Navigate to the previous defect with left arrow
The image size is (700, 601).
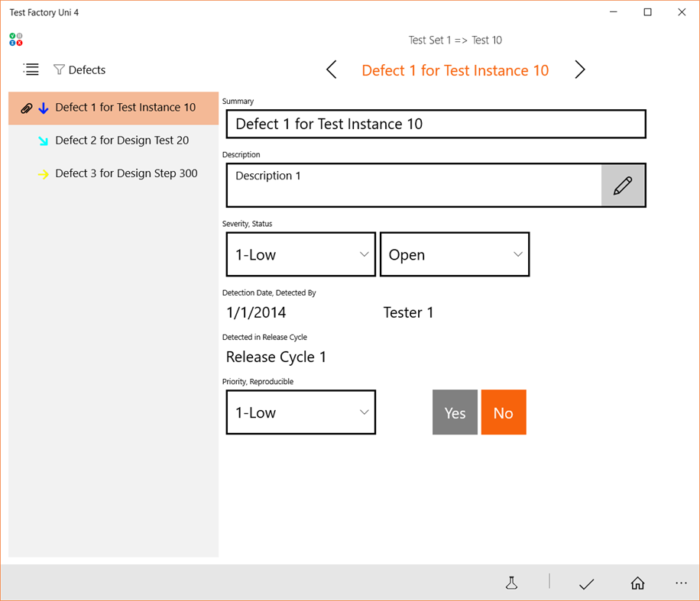pyautogui.click(x=331, y=69)
